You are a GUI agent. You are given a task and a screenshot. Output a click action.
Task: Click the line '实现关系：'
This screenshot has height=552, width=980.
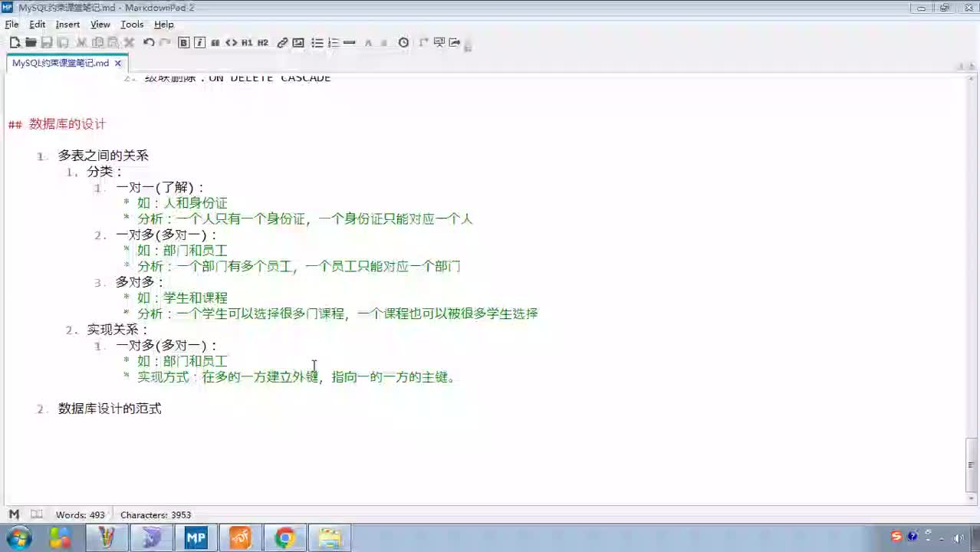tap(117, 330)
